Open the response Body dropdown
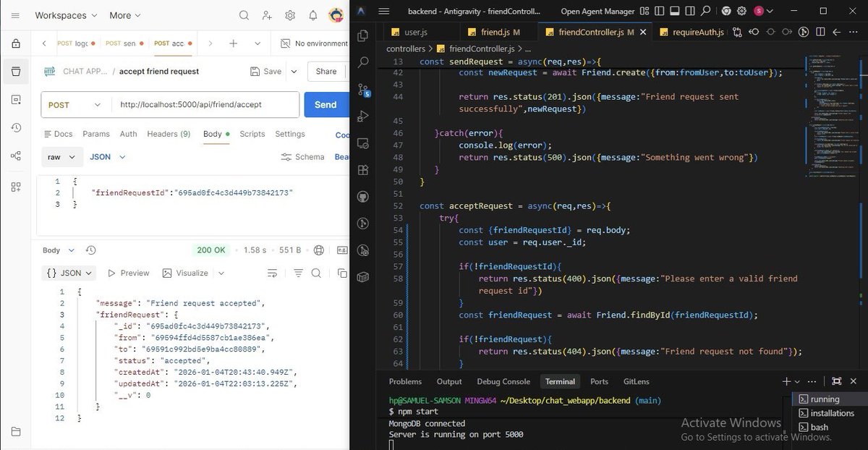This screenshot has height=450, width=868. (x=59, y=250)
